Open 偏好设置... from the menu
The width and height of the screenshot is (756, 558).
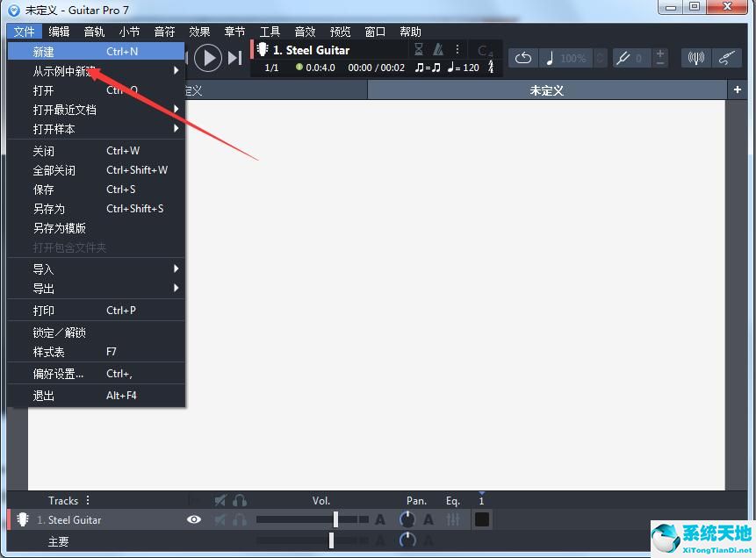[x=97, y=374]
